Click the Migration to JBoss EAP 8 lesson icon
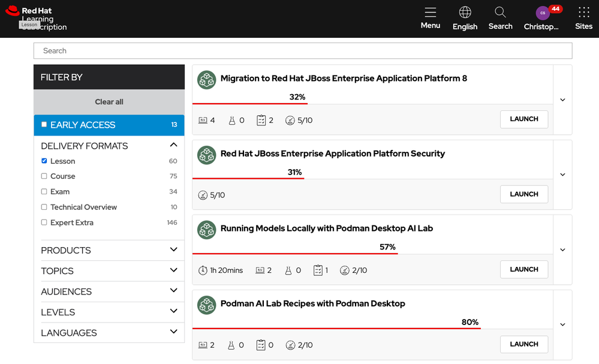 pyautogui.click(x=207, y=80)
